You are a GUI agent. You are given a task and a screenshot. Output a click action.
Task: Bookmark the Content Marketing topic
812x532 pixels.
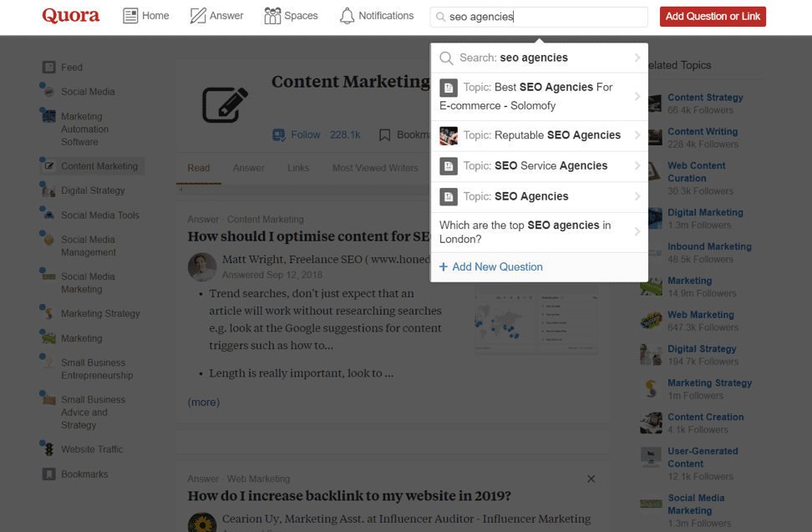[x=385, y=134]
